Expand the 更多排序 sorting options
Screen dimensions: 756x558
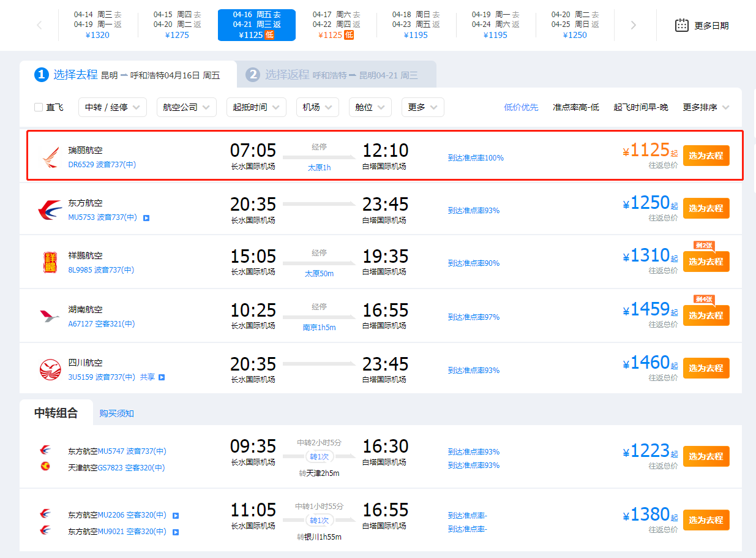[706, 107]
